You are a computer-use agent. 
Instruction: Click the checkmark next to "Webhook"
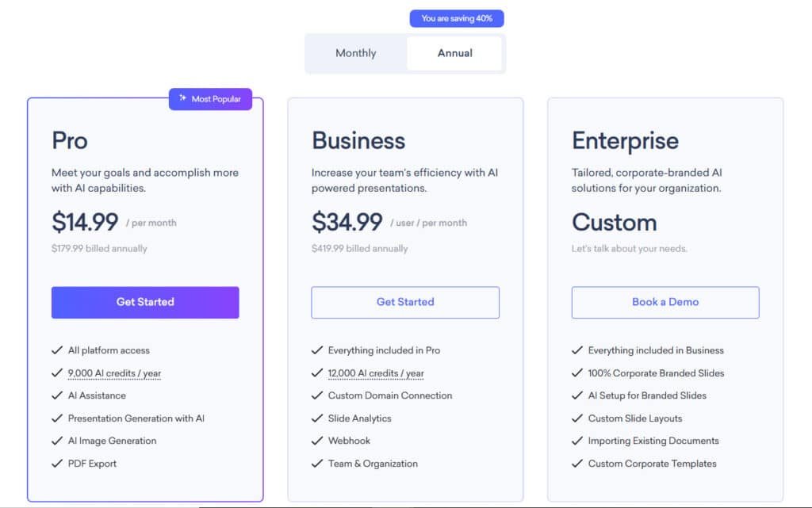click(316, 441)
